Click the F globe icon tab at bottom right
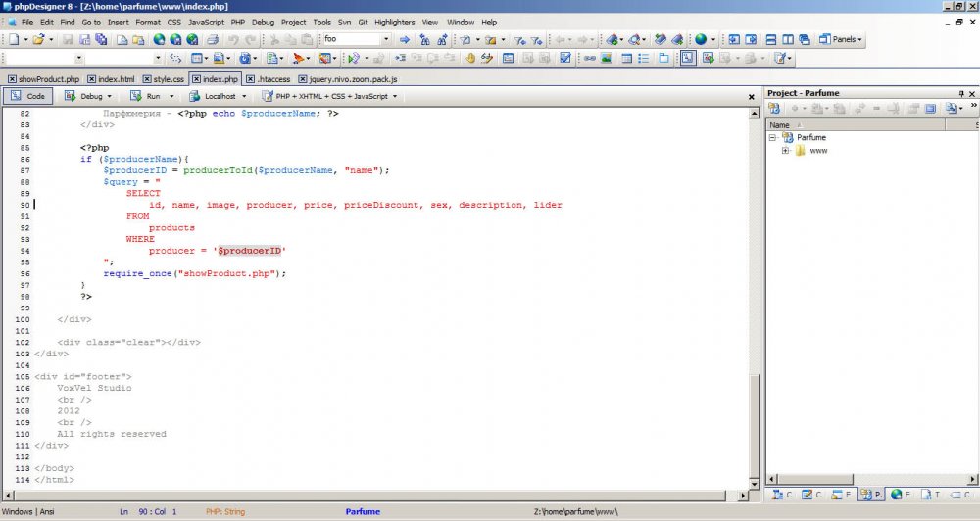The height and width of the screenshot is (521, 980). [x=902, y=495]
